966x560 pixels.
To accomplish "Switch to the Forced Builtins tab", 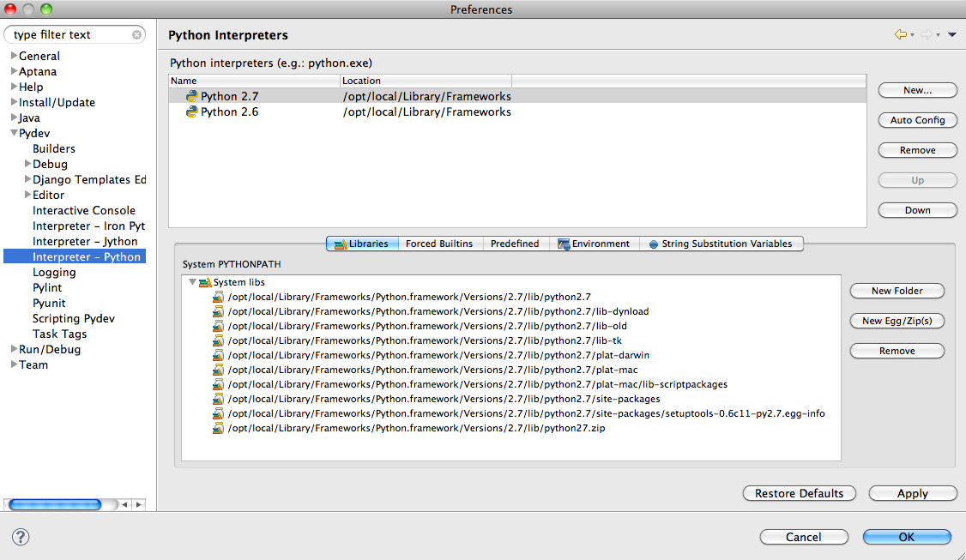I will tap(439, 244).
